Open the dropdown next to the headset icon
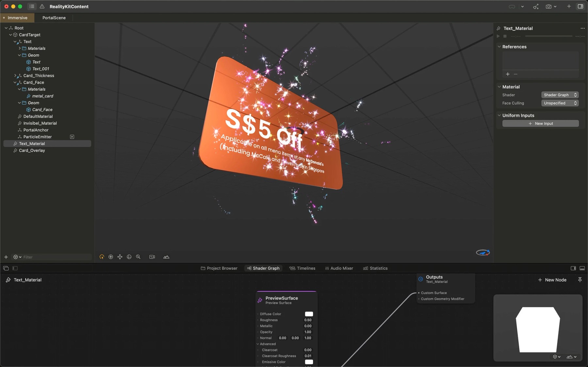 click(x=522, y=7)
